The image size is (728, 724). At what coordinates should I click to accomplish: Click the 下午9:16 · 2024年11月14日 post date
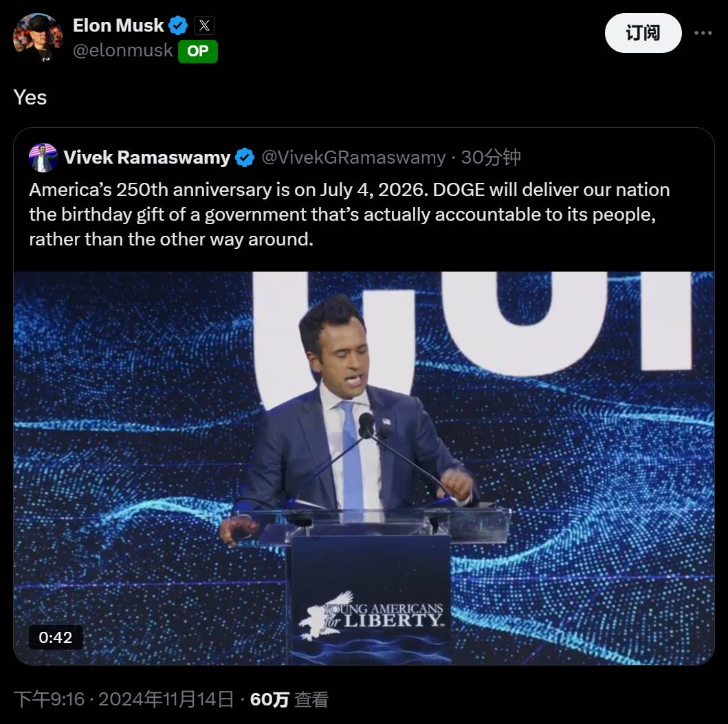124,700
